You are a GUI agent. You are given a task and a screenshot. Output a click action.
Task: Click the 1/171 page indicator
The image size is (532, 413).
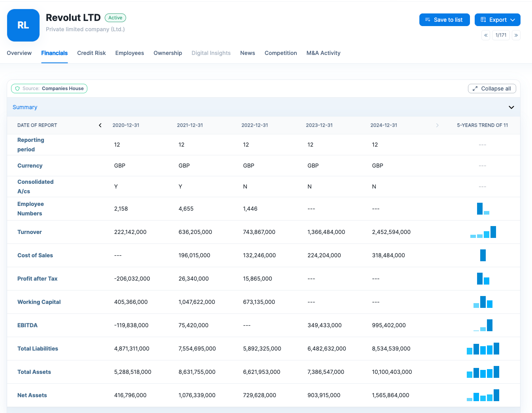tap(501, 35)
